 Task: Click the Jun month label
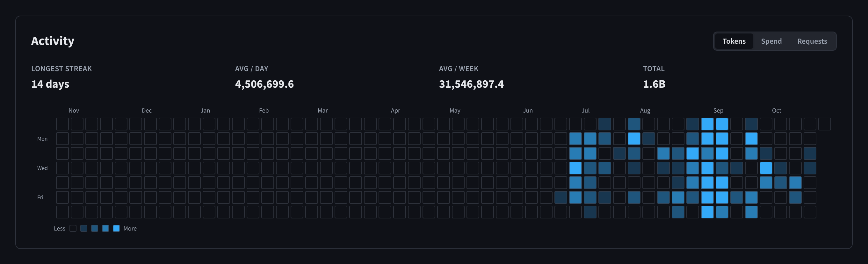pos(528,111)
